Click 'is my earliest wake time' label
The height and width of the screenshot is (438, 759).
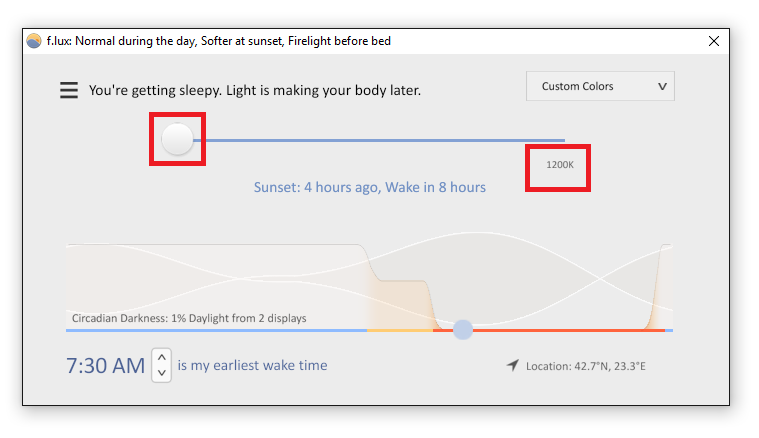pos(252,365)
